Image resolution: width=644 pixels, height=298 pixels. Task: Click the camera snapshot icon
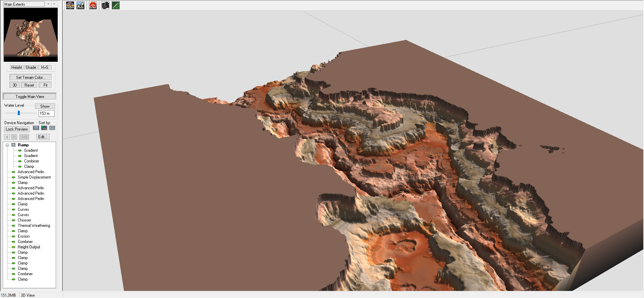[x=105, y=5]
